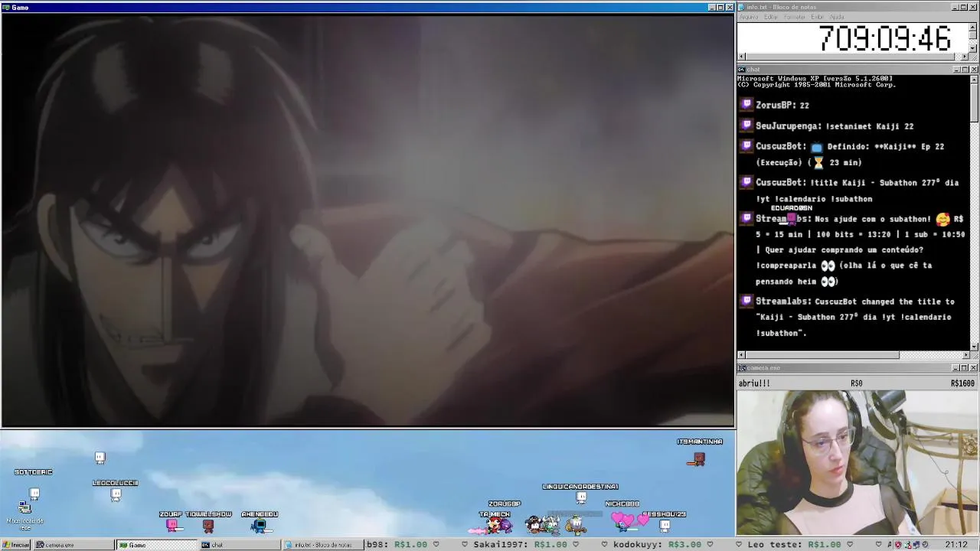Click the Meus locais de rede desktop icon
980x551 pixels.
pyautogui.click(x=24, y=517)
